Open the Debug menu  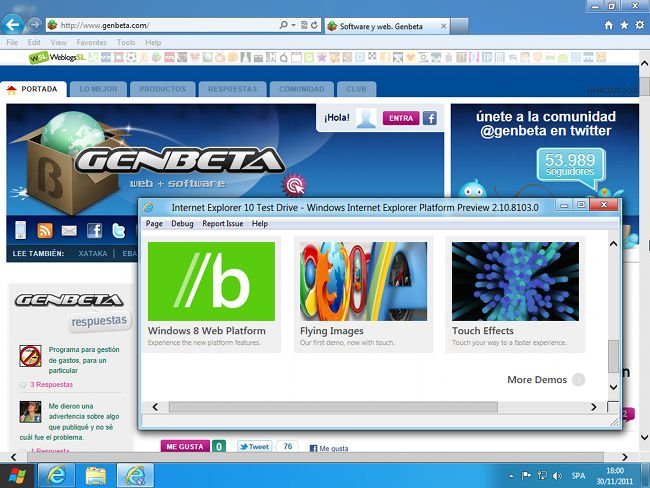(182, 223)
